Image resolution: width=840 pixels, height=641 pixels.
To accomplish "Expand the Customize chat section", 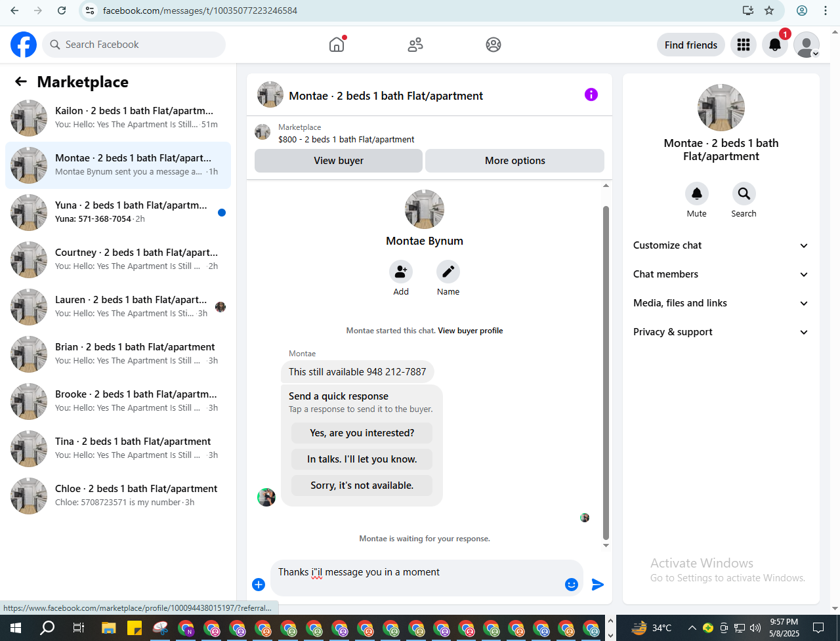I will click(721, 245).
